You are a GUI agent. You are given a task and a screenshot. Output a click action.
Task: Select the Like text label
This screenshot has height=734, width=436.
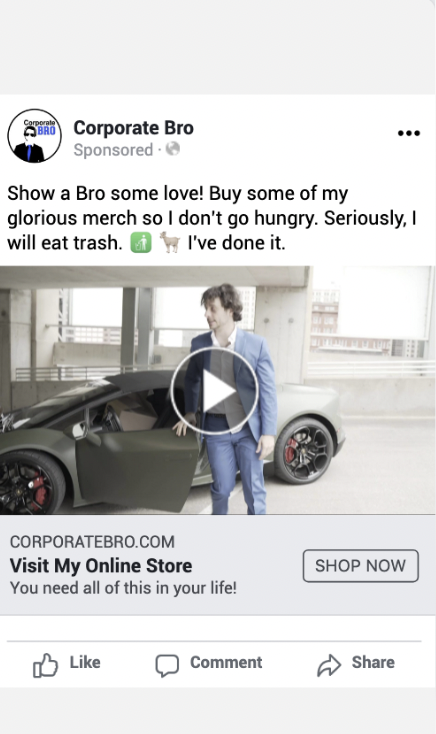pyautogui.click(x=85, y=662)
